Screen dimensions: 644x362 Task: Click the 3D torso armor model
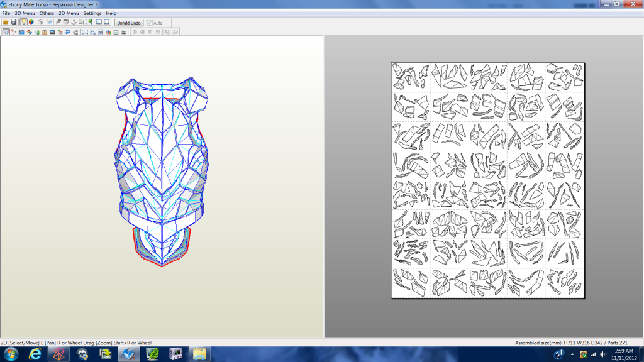click(x=162, y=172)
